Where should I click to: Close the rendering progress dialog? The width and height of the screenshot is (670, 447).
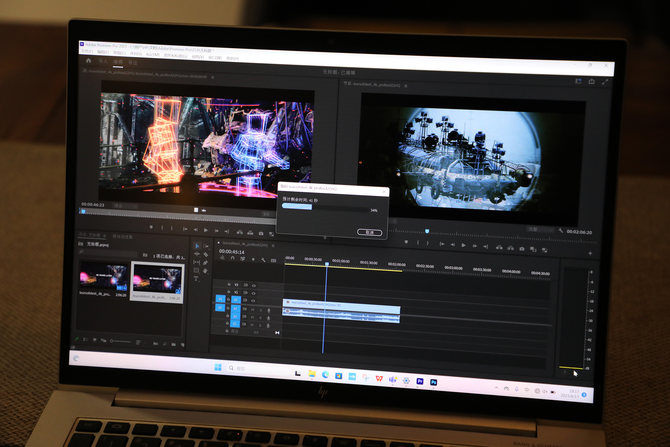pos(384,191)
